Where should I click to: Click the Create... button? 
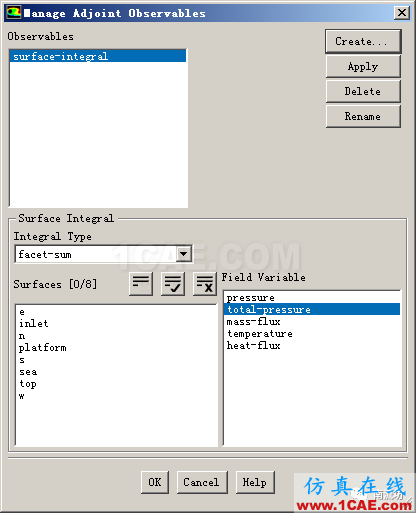[363, 41]
